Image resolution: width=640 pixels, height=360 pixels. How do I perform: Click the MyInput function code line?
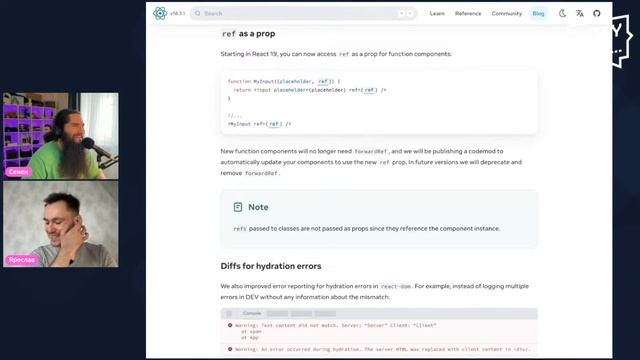pyautogui.click(x=284, y=82)
